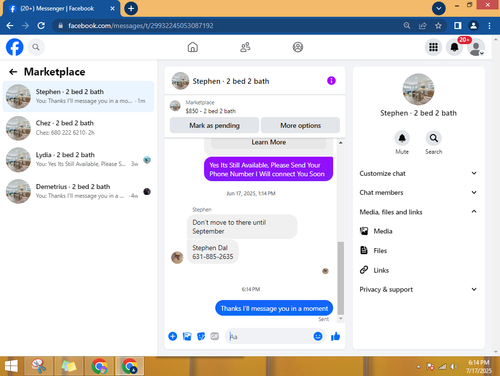The image size is (500, 376).
Task: Open the Links section icon
Action: (x=364, y=270)
